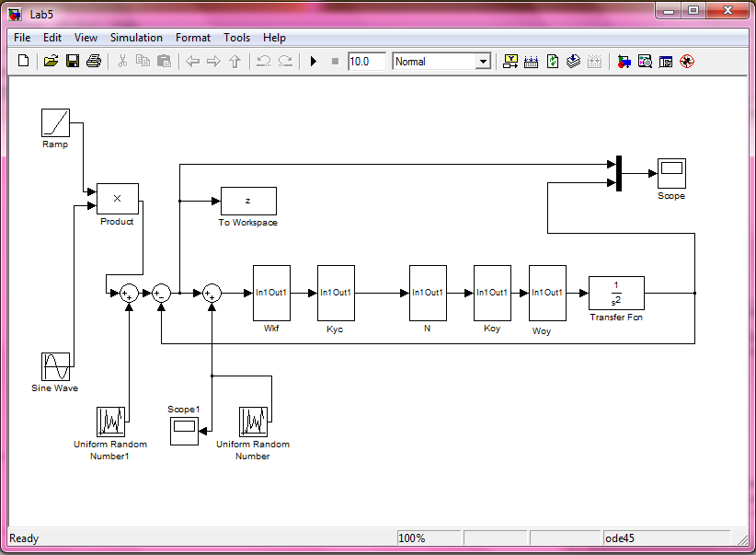Select the Sum block before Wkf
The image size is (756, 555).
tap(212, 293)
